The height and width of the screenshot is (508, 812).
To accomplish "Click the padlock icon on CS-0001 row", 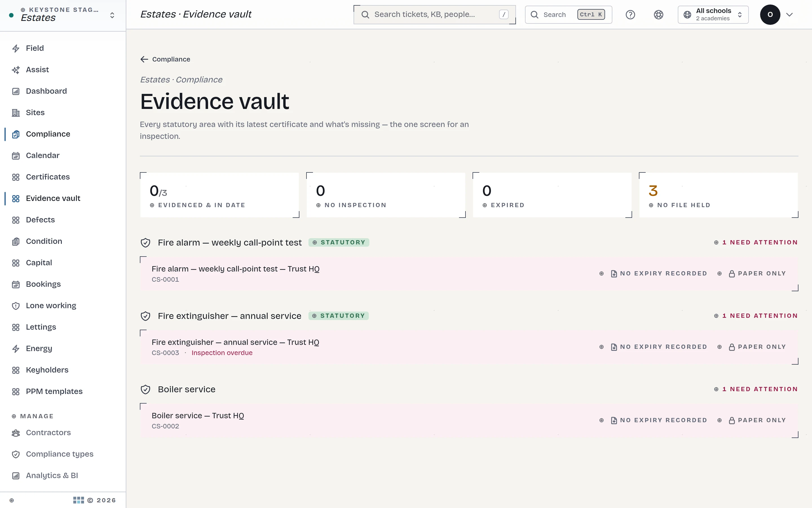I will pyautogui.click(x=732, y=274).
